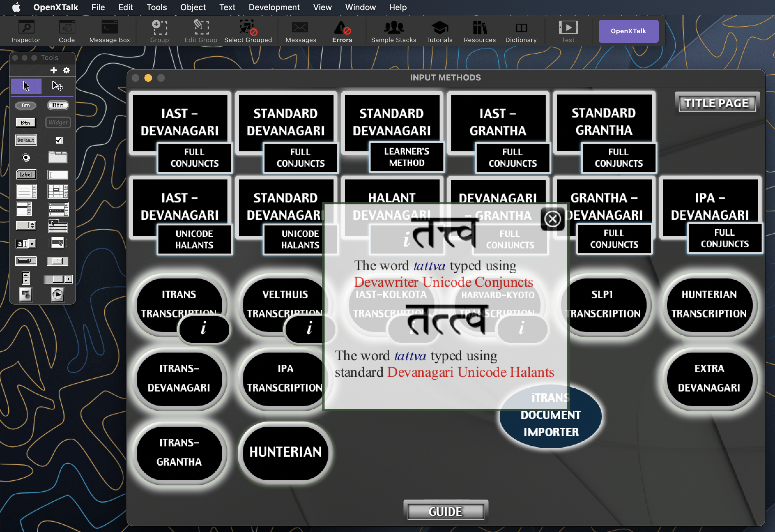Pick the rectangle Btn control tool

[26, 123]
